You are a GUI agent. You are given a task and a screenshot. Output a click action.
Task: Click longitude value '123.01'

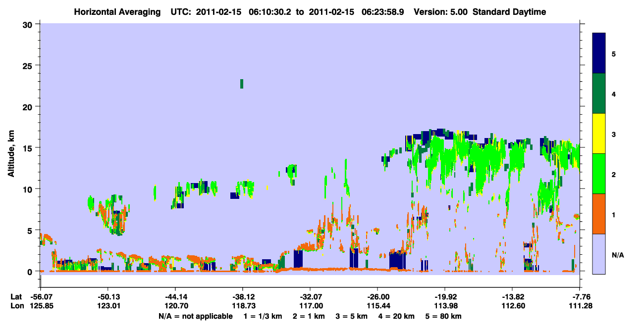(108, 306)
